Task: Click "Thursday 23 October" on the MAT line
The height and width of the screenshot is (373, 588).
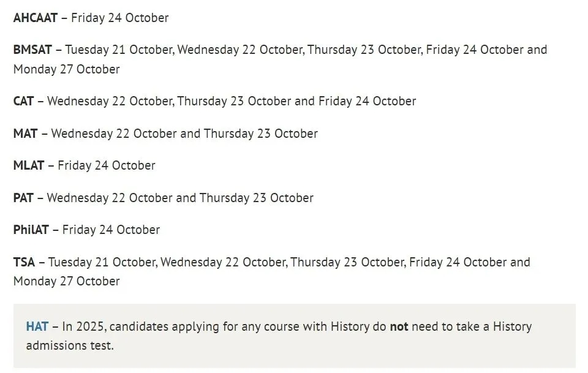Action: [x=260, y=134]
